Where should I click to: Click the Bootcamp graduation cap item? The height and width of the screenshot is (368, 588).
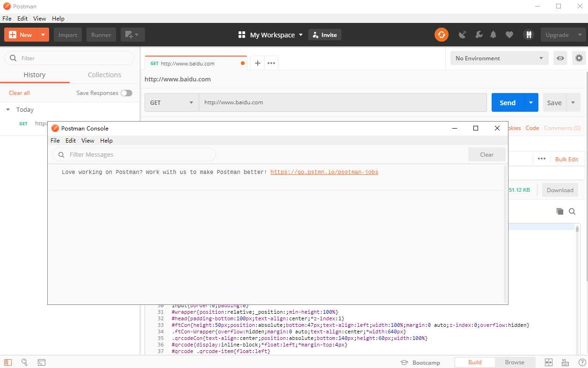click(x=421, y=363)
